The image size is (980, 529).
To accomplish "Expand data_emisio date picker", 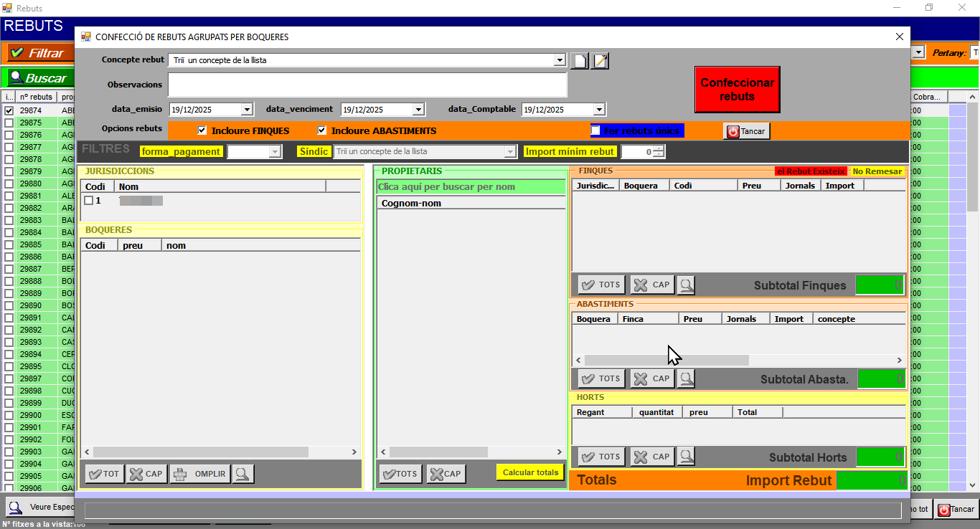I will (x=247, y=110).
